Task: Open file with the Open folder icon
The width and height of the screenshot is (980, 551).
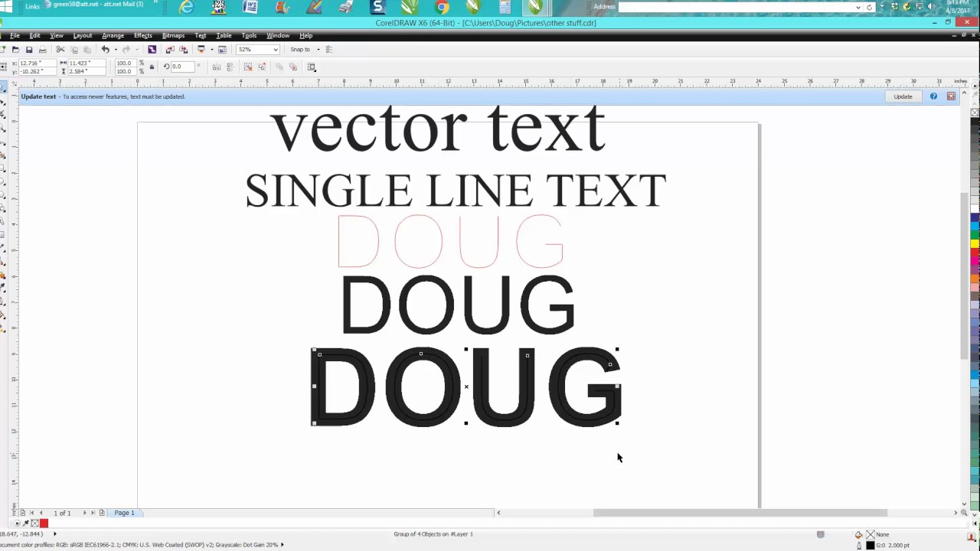Action: (x=15, y=50)
